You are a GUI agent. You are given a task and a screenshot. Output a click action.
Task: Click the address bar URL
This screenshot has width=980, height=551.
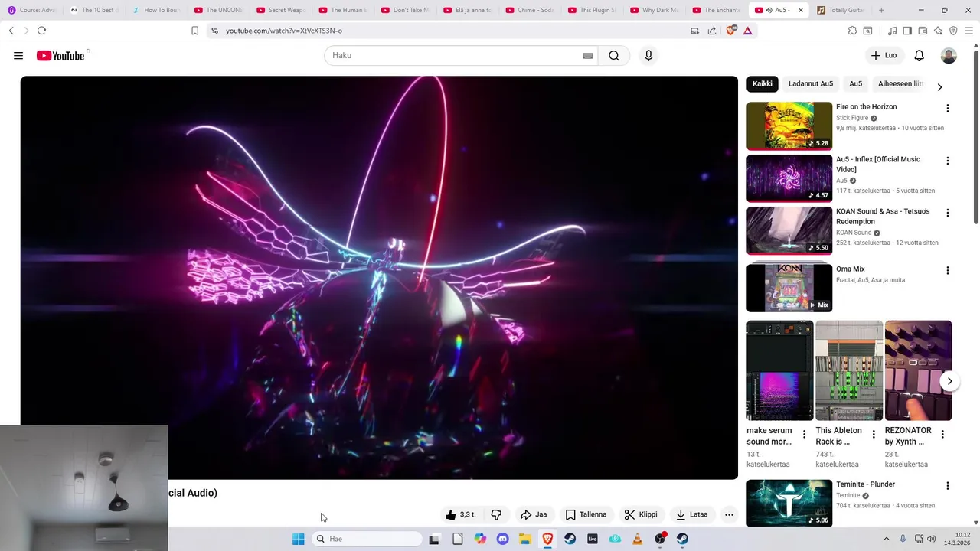point(284,31)
